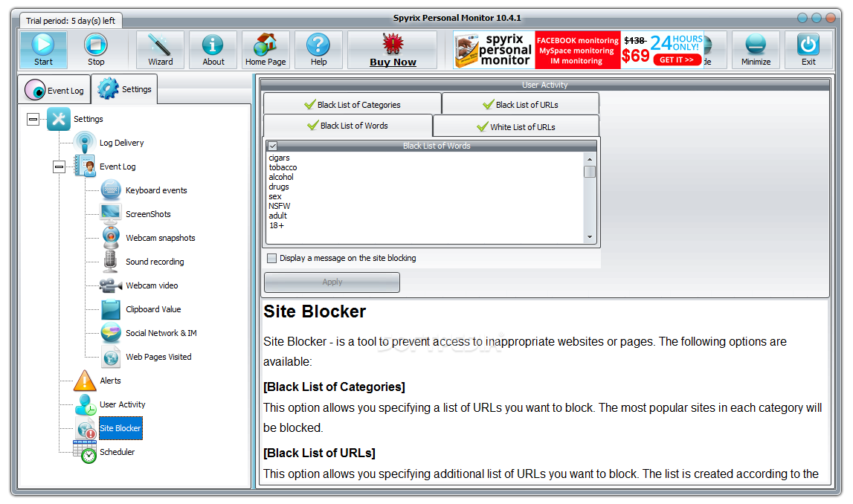
Task: Click the Stop monitoring icon
Action: 96,45
